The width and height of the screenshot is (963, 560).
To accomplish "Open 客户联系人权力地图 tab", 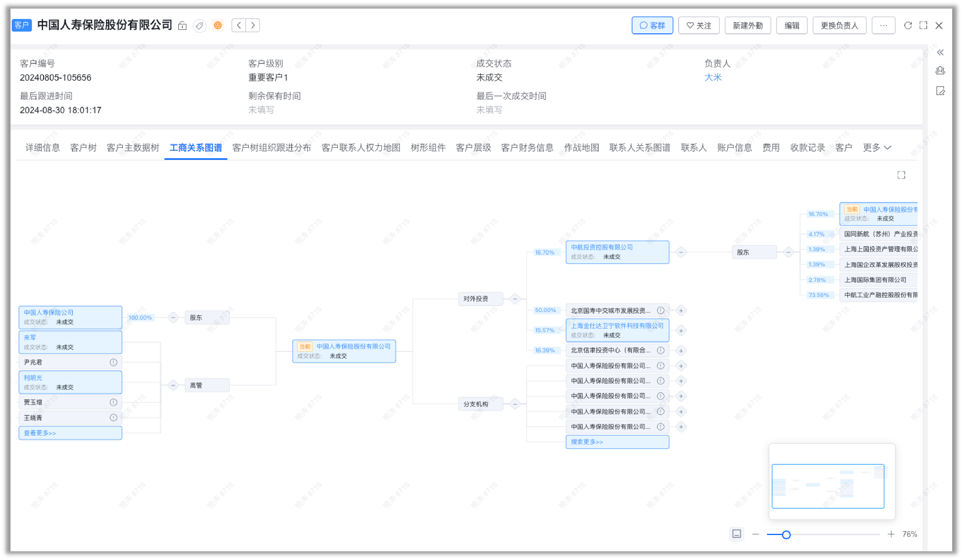I will pyautogui.click(x=361, y=147).
